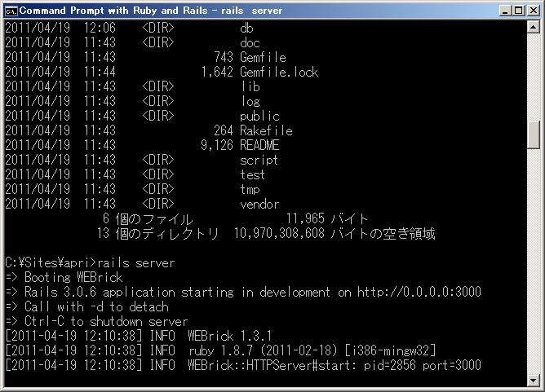Click the window title text

point(151,11)
